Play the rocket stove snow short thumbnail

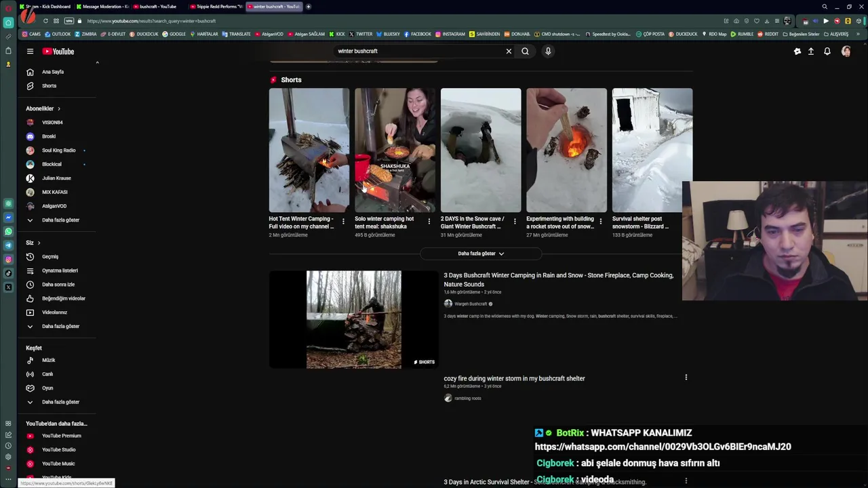(x=566, y=150)
